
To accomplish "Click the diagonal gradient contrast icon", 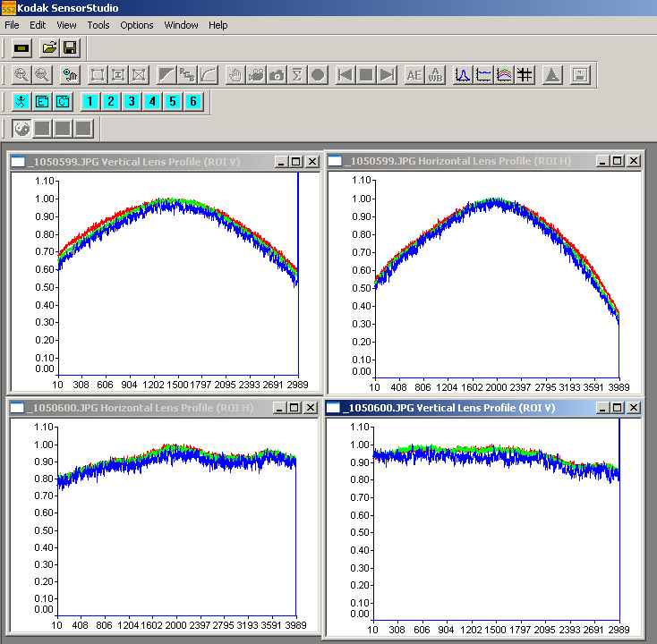I will pos(166,75).
